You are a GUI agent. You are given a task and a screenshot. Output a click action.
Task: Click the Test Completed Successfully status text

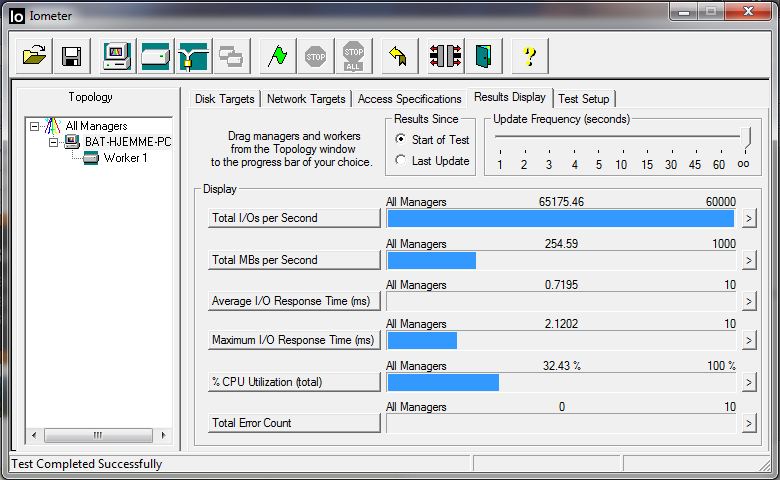pos(87,464)
